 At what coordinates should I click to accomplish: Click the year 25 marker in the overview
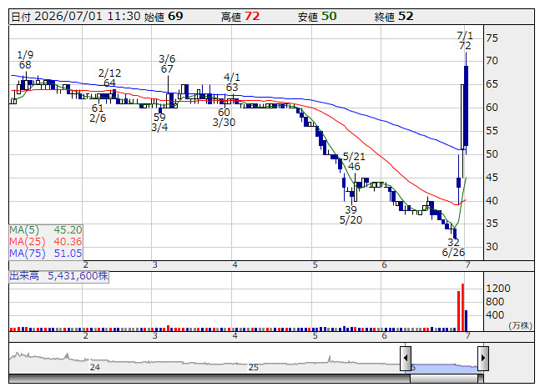point(254,367)
